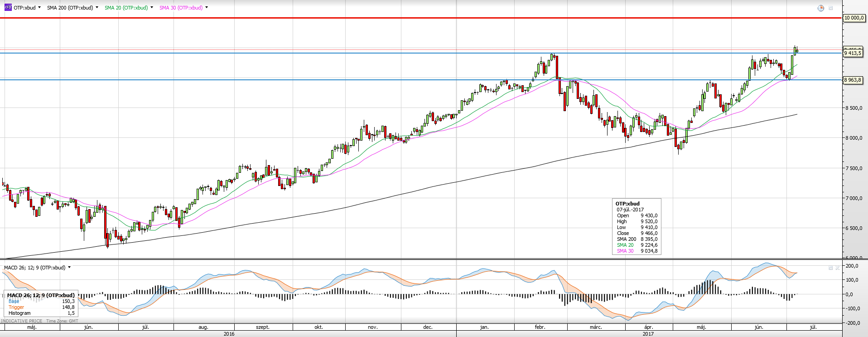Click the 8 500,0 price axis label
The width and height of the screenshot is (868, 337).
click(x=854, y=108)
